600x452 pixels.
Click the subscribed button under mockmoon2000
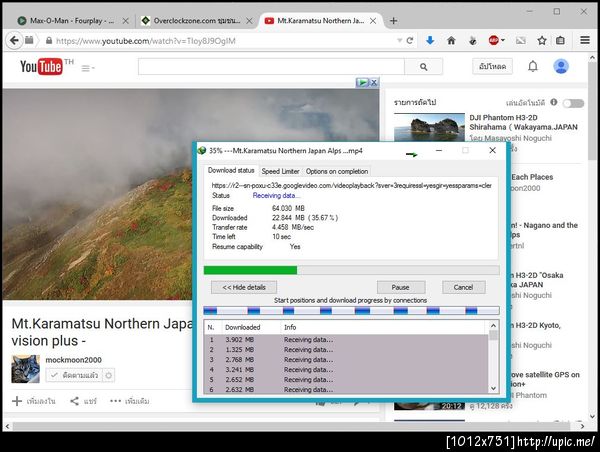tap(74, 375)
